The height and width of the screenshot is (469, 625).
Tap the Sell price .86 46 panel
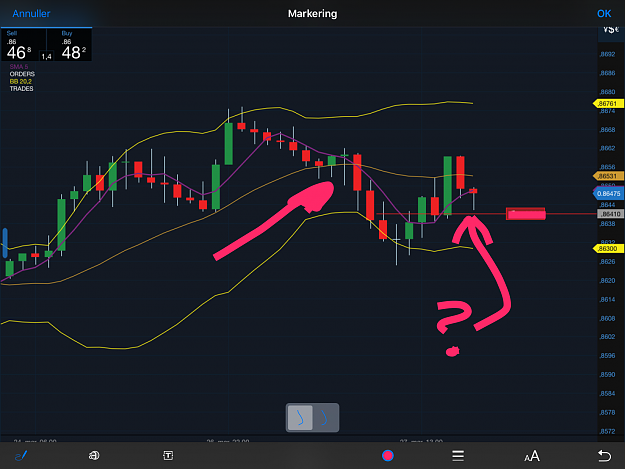point(20,45)
